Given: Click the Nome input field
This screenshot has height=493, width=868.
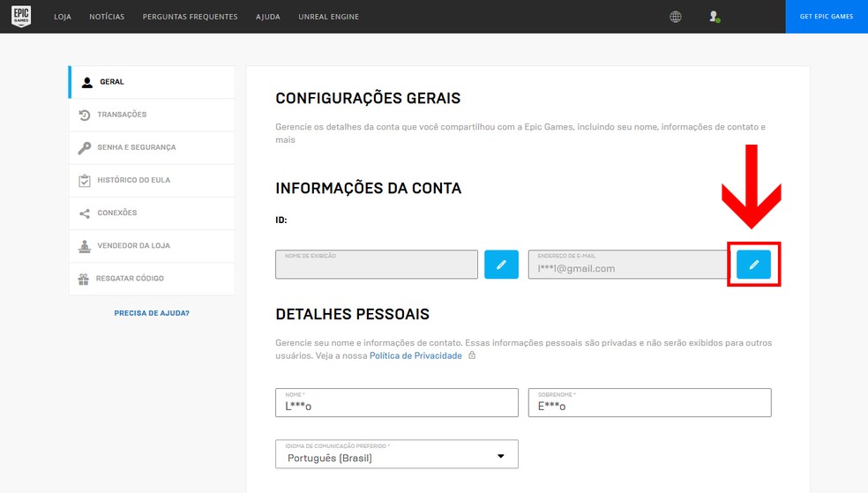Looking at the screenshot, I should click(397, 402).
